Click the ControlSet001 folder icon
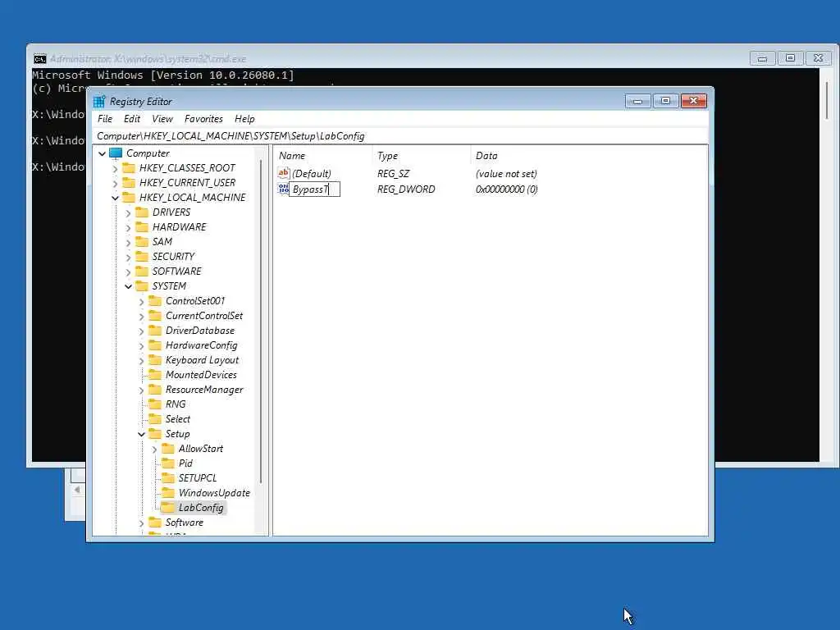Screen dimensions: 840x630 [x=155, y=301]
